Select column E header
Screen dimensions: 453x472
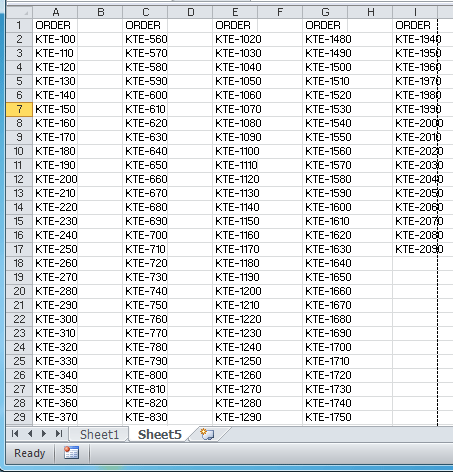tap(235, 13)
